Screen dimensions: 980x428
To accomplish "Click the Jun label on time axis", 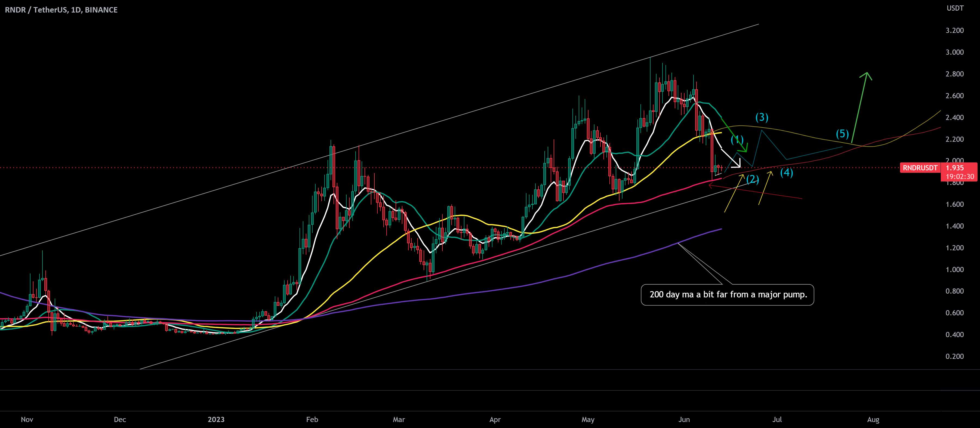I will pyautogui.click(x=684, y=420).
